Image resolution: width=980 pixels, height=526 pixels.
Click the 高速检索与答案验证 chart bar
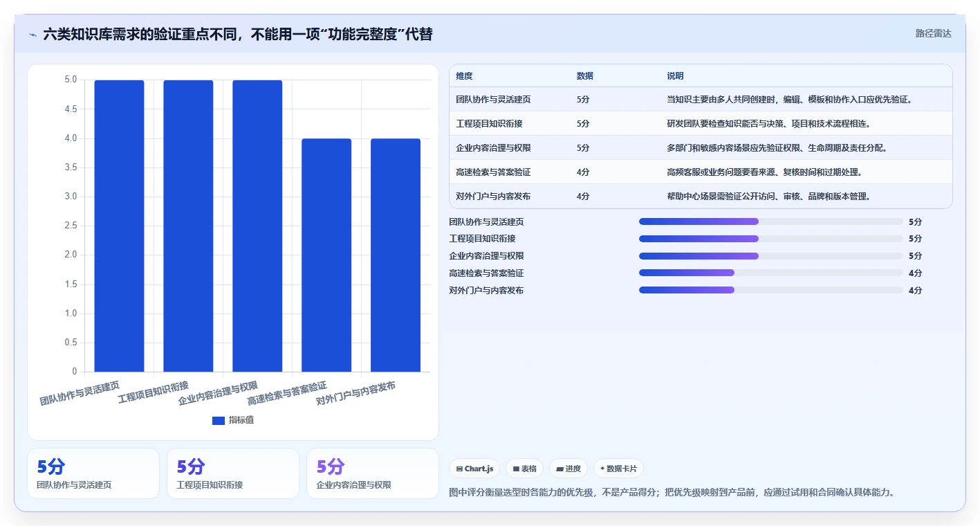[x=326, y=255]
